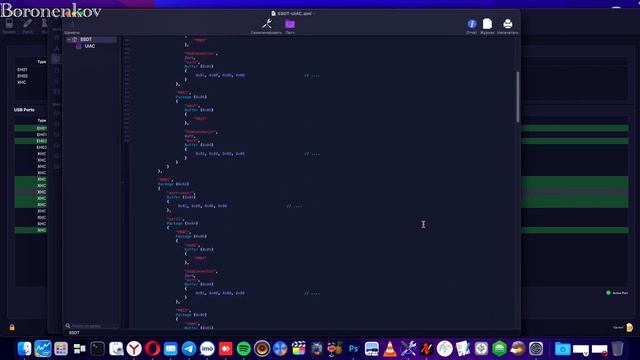Open Telegram from the Dock

tap(189, 349)
